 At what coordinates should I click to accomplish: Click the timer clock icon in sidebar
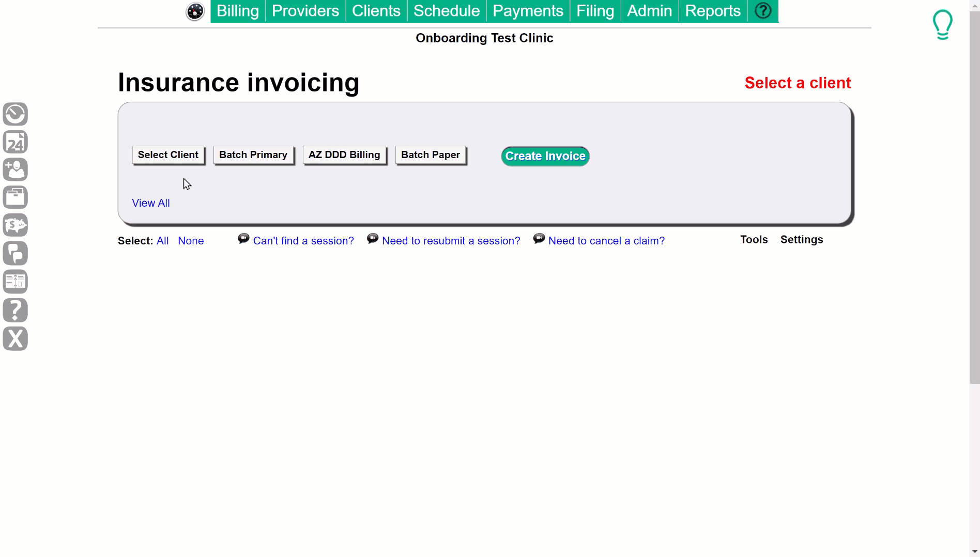coord(16,114)
